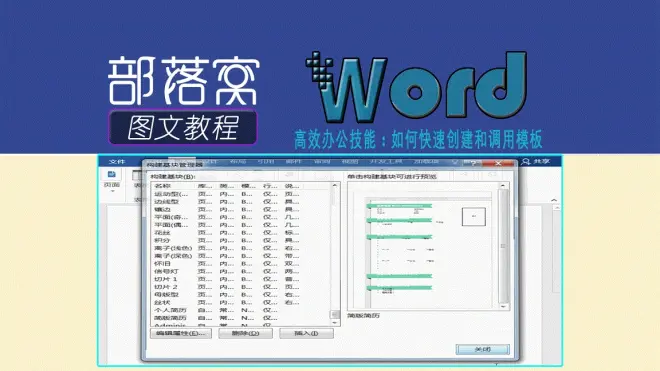The height and width of the screenshot is (371, 660).
Task: Click the building blocks list scroll-down arrow
Action: click(x=335, y=323)
